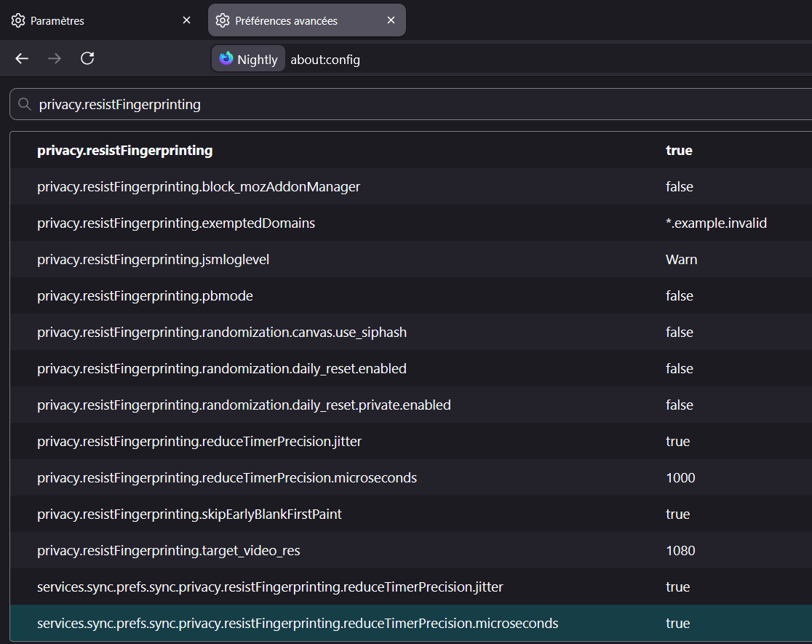Click gear icon on Préférences avancées tab
The width and height of the screenshot is (812, 644).
click(x=223, y=20)
